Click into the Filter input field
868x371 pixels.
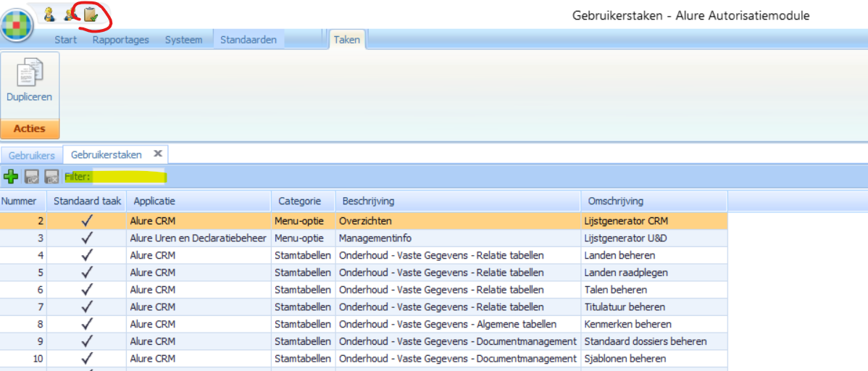129,177
